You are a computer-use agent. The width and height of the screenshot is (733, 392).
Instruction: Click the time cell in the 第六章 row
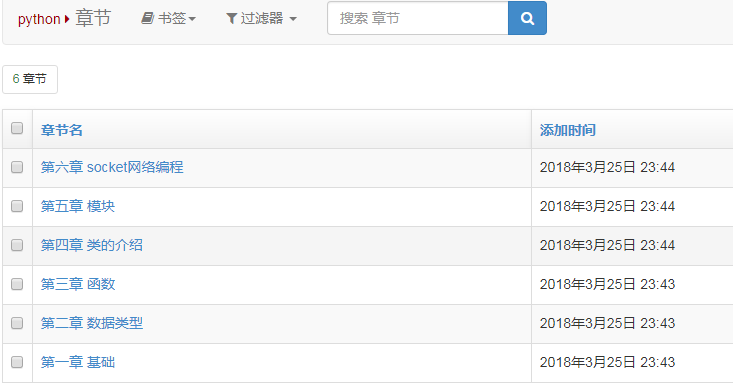(x=632, y=168)
